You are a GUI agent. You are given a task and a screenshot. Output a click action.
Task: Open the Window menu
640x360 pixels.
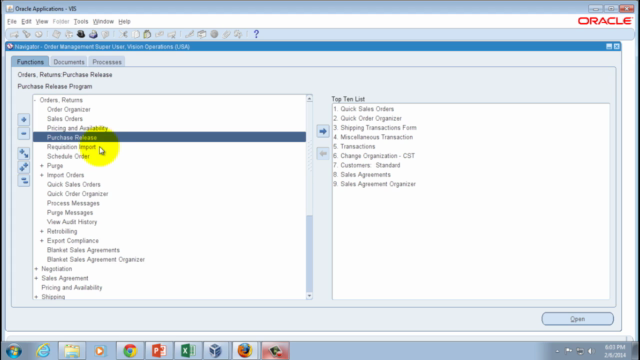[103, 22]
